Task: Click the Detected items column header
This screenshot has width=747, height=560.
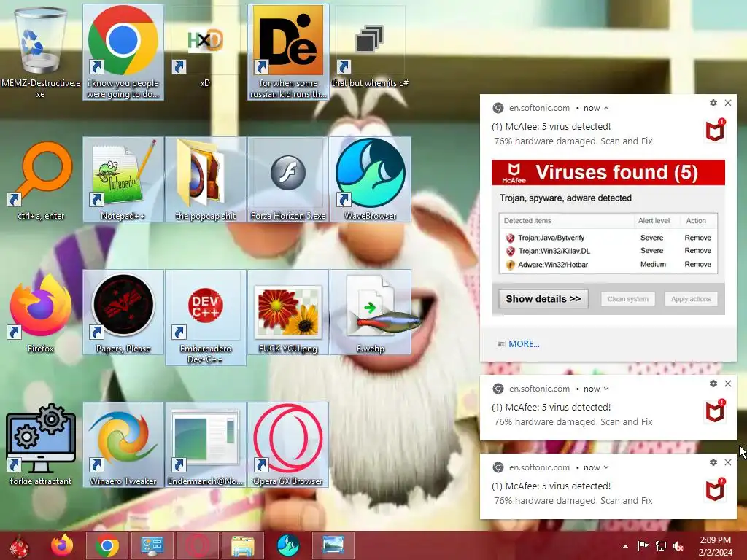Action: [x=527, y=220]
